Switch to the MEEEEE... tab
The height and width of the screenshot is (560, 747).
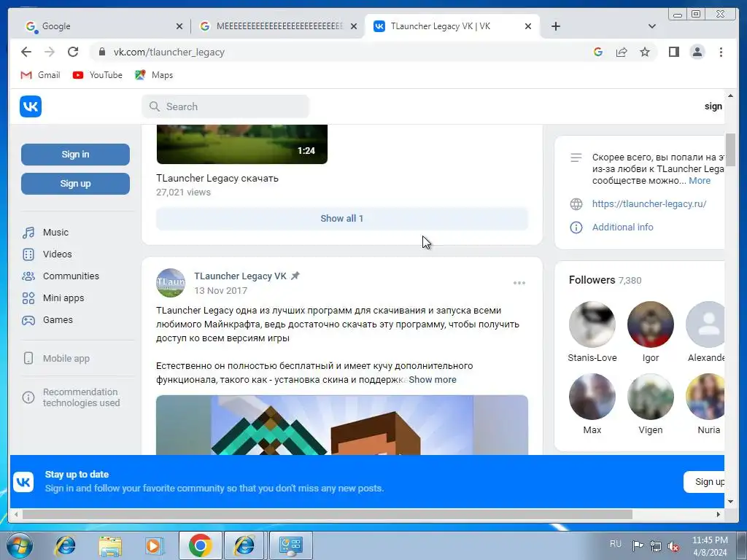278,26
